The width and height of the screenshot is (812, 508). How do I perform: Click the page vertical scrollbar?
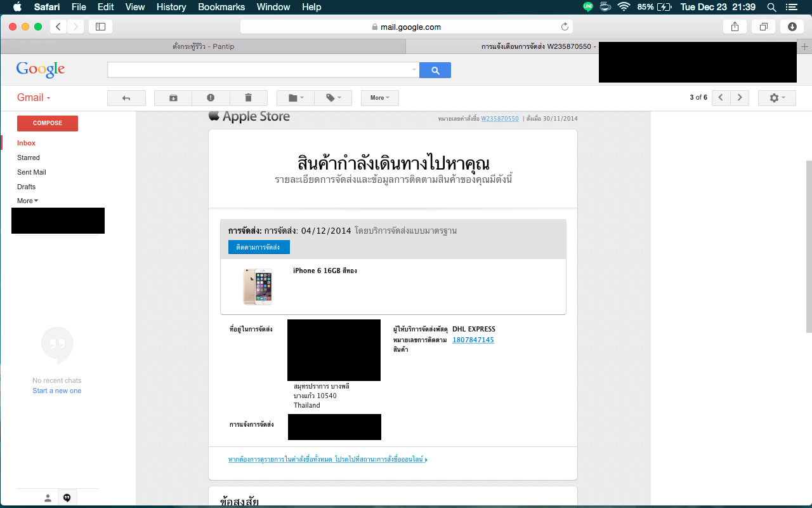(x=808, y=246)
